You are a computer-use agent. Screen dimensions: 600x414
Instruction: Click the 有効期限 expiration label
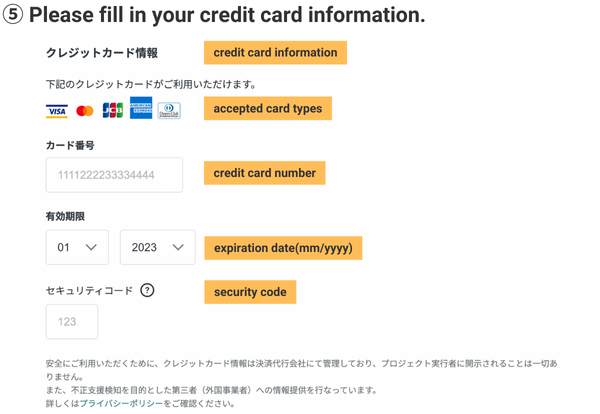point(65,216)
